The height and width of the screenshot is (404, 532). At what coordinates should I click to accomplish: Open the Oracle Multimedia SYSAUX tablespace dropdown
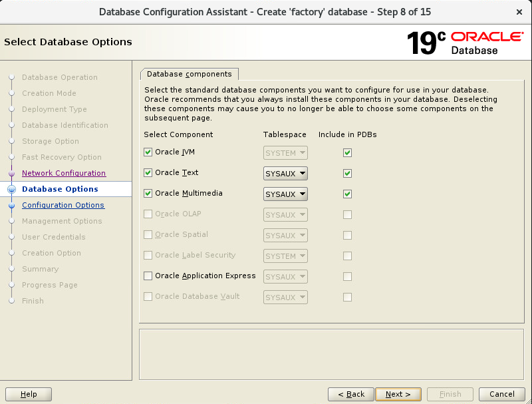[x=285, y=194]
